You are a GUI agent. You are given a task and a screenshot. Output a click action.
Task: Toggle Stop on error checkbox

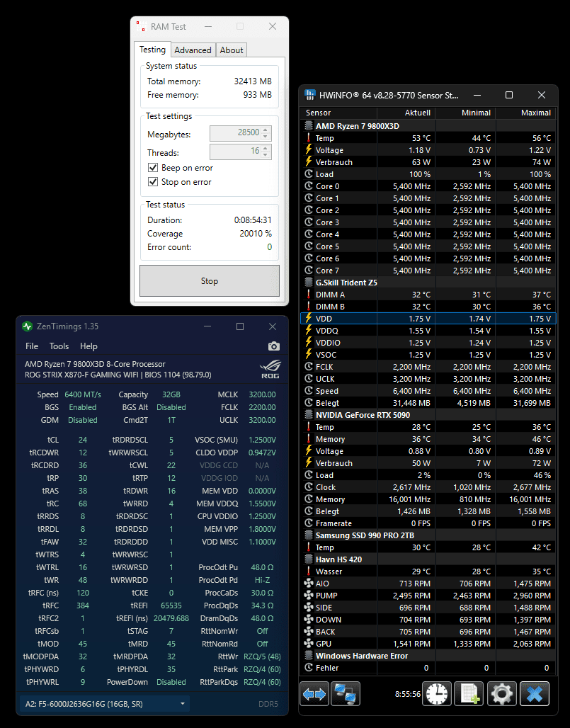(153, 181)
